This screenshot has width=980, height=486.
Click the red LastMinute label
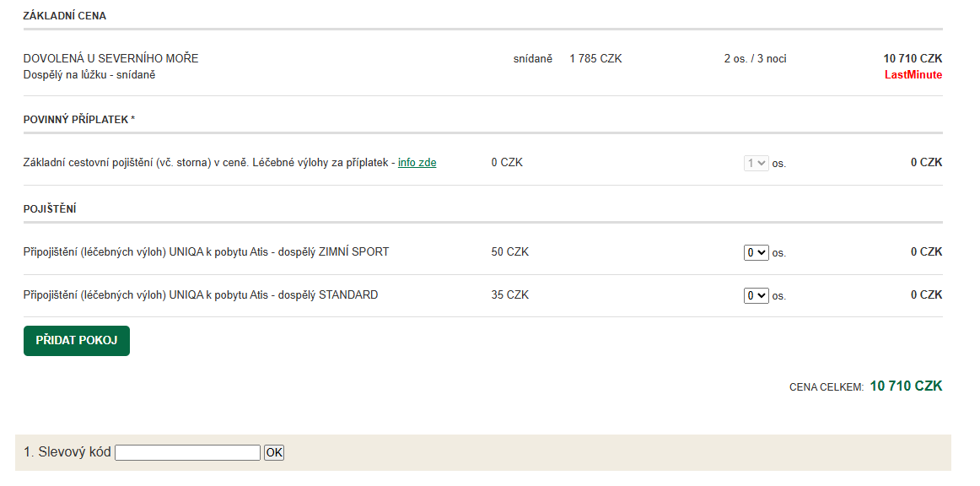[x=913, y=75]
